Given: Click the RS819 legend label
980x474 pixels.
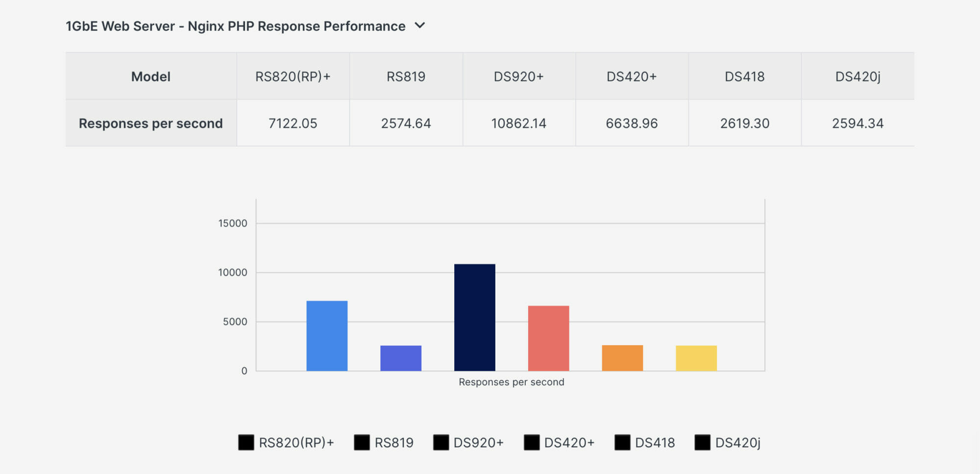Looking at the screenshot, I should 394,443.
